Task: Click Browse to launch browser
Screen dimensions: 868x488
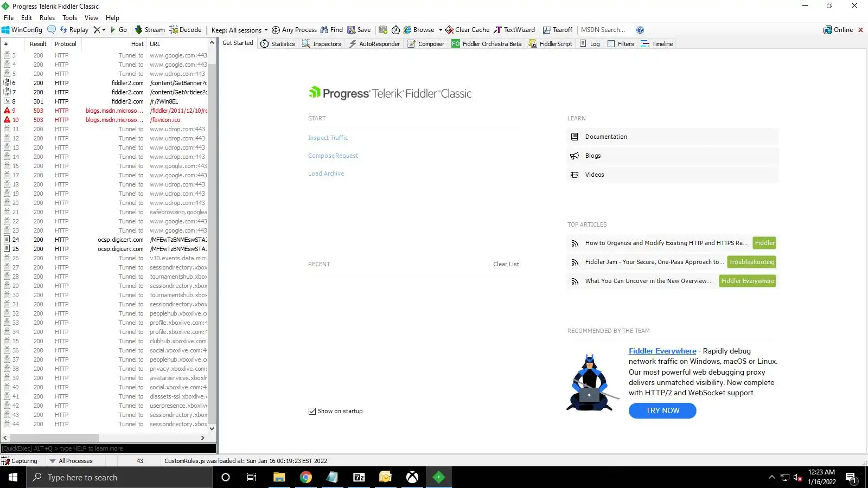Action: 419,30
